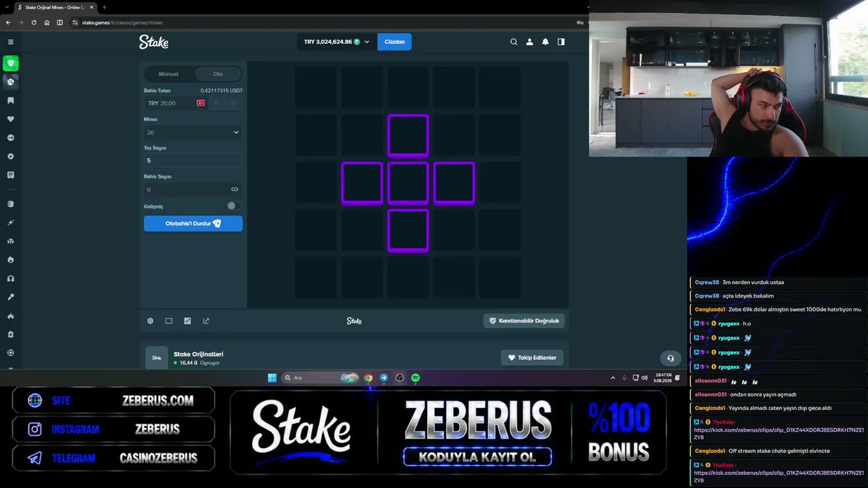Open the Windows Start menu
Image resolution: width=868 pixels, height=488 pixels.
click(272, 378)
